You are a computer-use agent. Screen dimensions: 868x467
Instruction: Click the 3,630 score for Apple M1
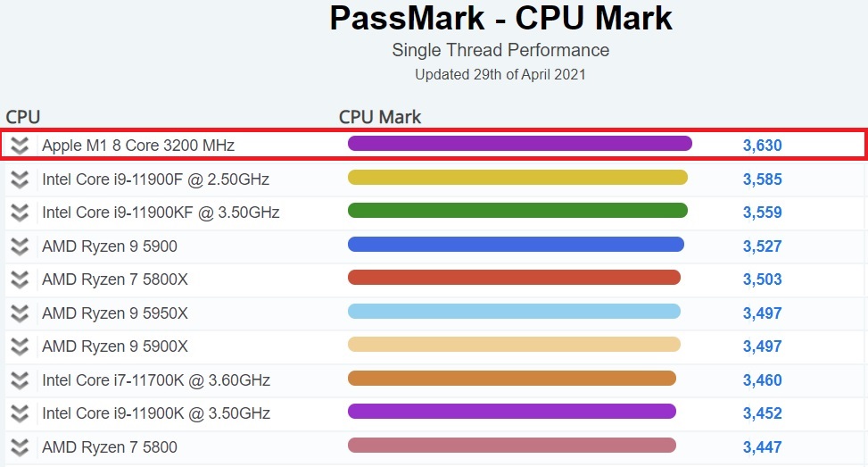click(762, 146)
